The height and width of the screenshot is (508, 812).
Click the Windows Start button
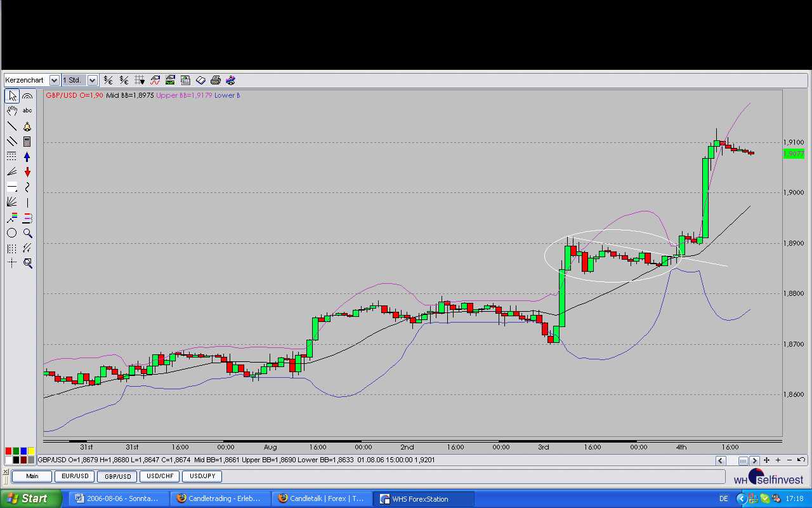point(30,499)
